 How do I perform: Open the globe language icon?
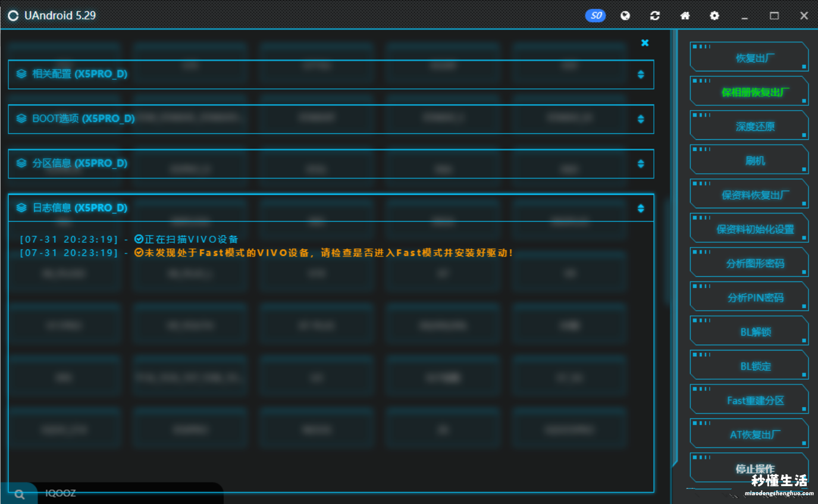625,16
